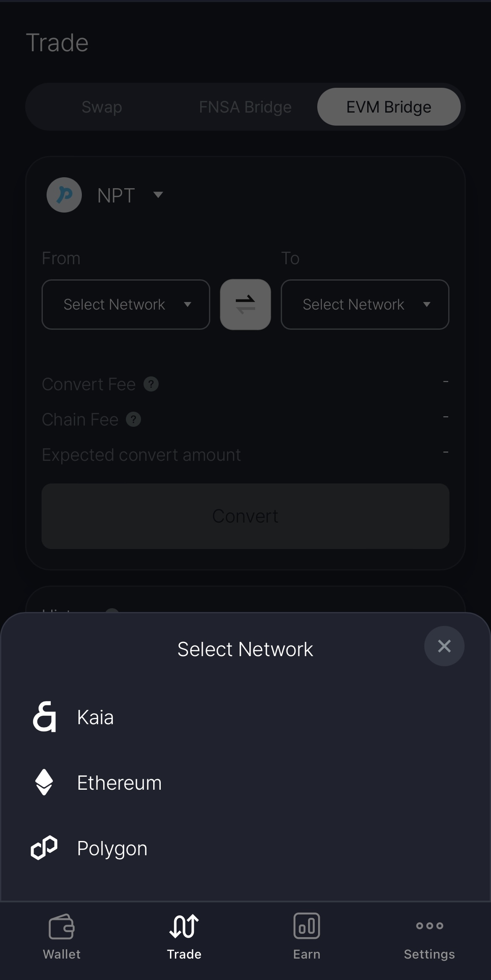
Task: Switch to the Swap tab
Action: [102, 107]
